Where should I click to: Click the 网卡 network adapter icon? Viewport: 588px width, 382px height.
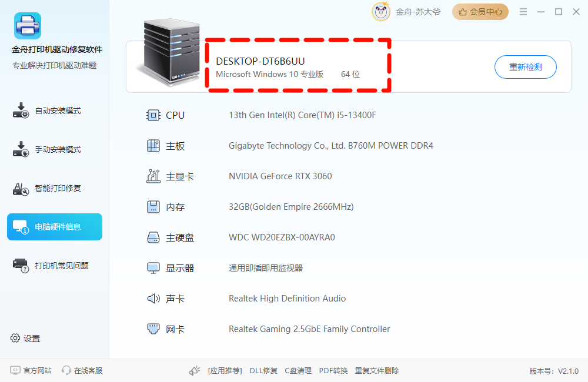153,329
